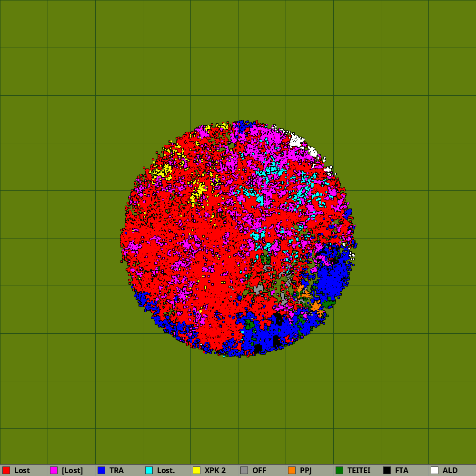
Task: Select the '[Lost]' legend label
Action: click(x=72, y=470)
